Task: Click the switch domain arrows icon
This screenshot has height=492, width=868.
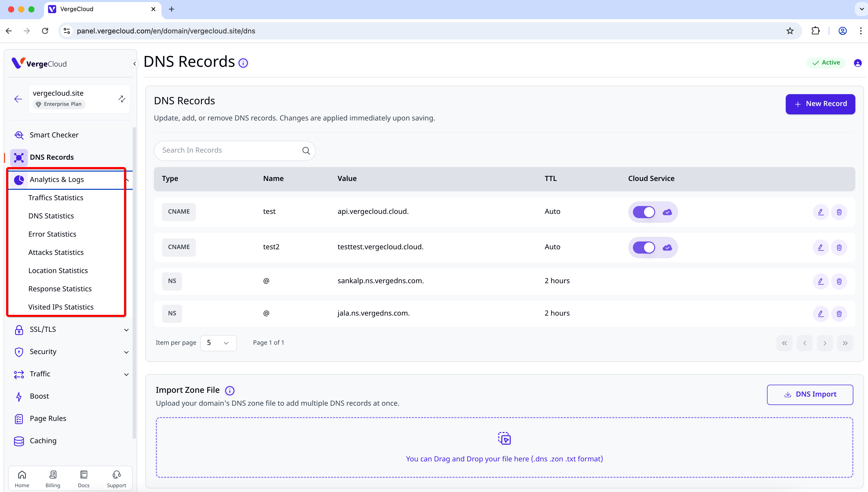Action: [122, 99]
